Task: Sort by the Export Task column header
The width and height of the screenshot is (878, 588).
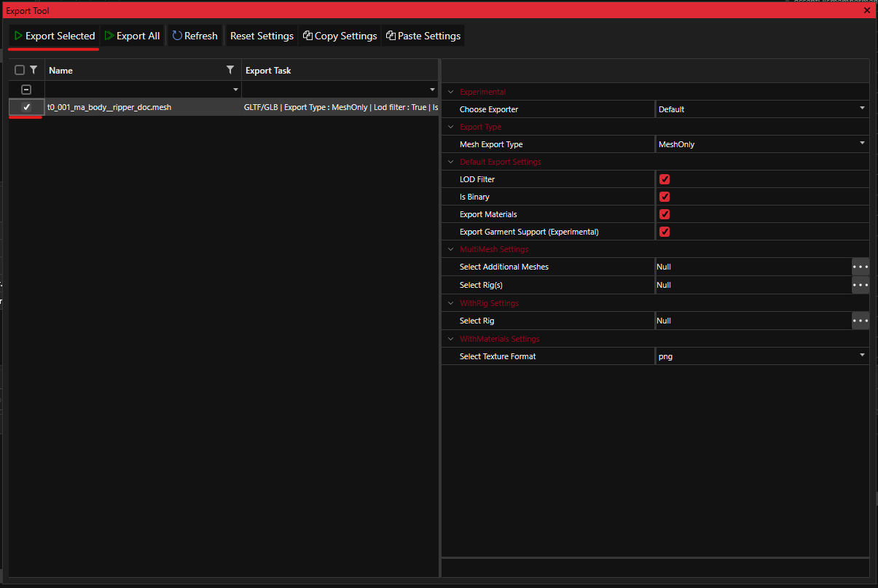Action: pyautogui.click(x=268, y=71)
